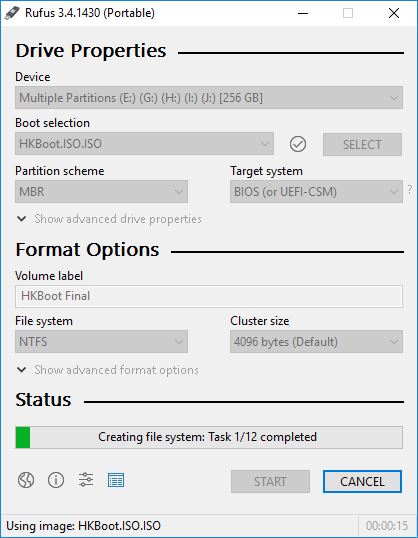Expand Show advanced drive properties
418x538 pixels.
click(x=109, y=219)
